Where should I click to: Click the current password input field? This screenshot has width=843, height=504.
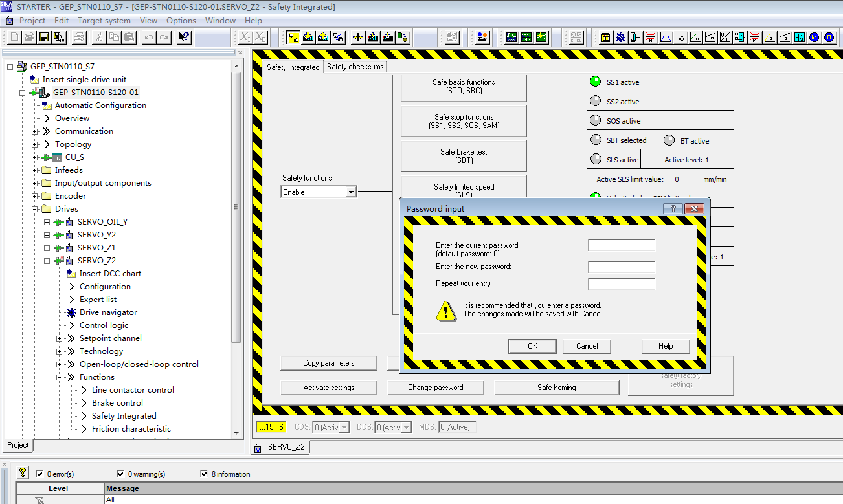pos(621,245)
